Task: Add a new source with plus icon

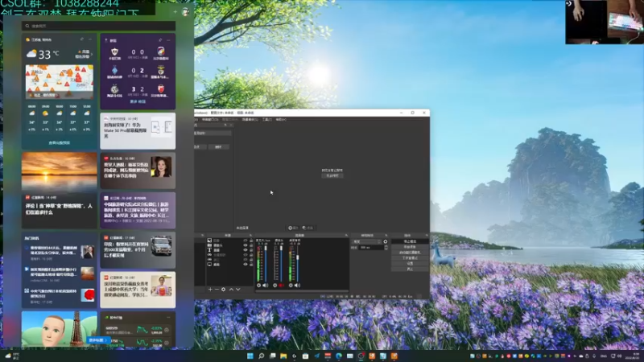Action: tap(210, 290)
